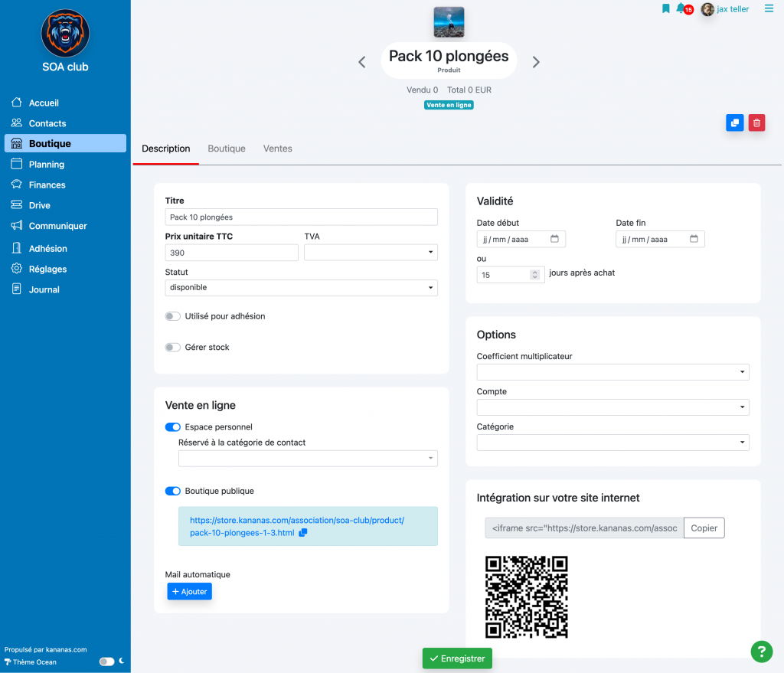Switch to the Ventes tab
This screenshot has width=784, height=673.
tap(277, 149)
